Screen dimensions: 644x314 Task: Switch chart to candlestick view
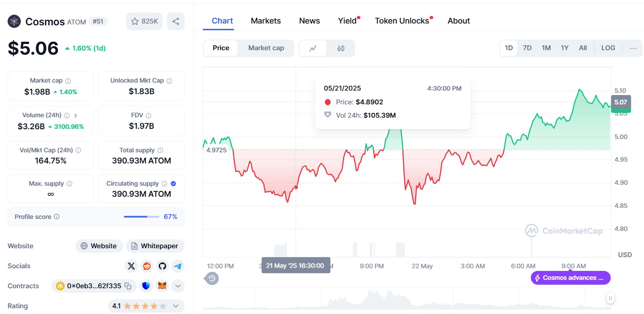tap(341, 48)
